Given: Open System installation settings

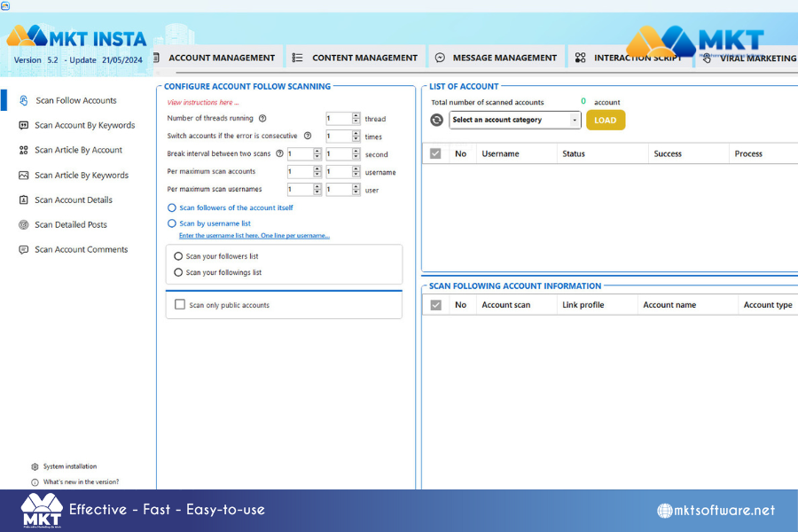Looking at the screenshot, I should pos(70,466).
